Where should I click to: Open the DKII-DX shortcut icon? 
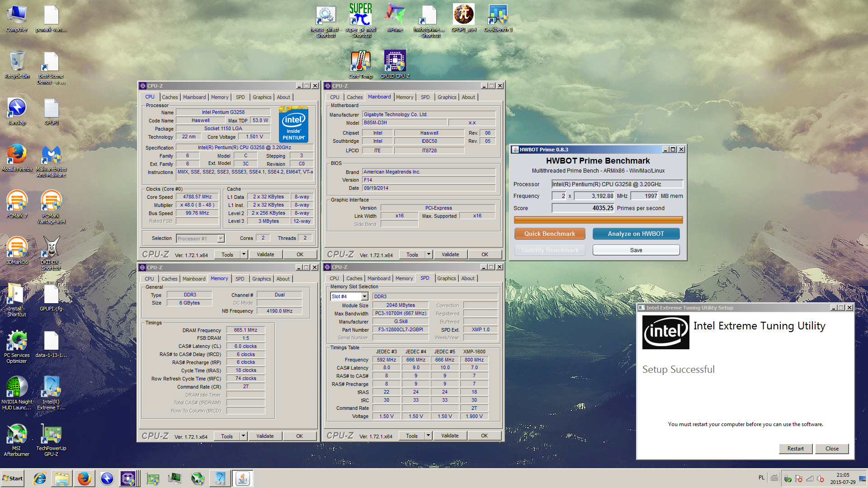pyautogui.click(x=51, y=253)
